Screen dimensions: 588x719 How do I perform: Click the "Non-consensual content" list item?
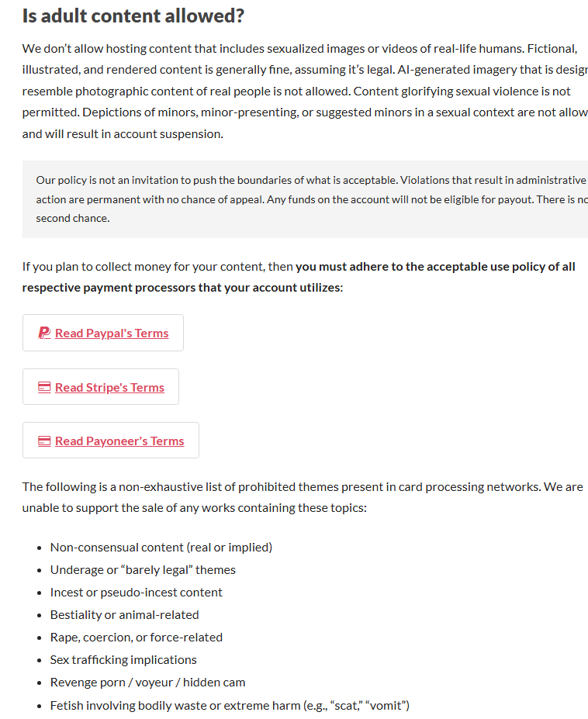(161, 547)
